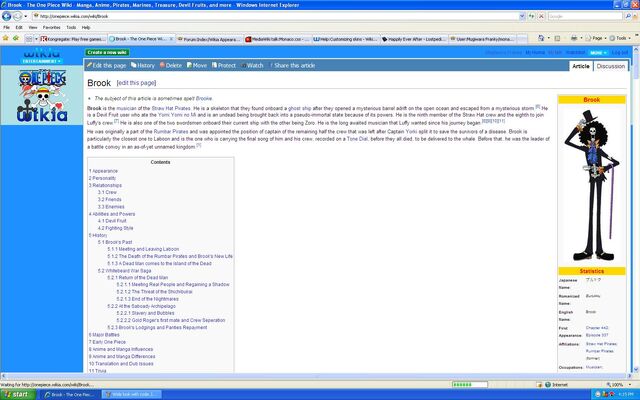Click Share this article

point(292,65)
